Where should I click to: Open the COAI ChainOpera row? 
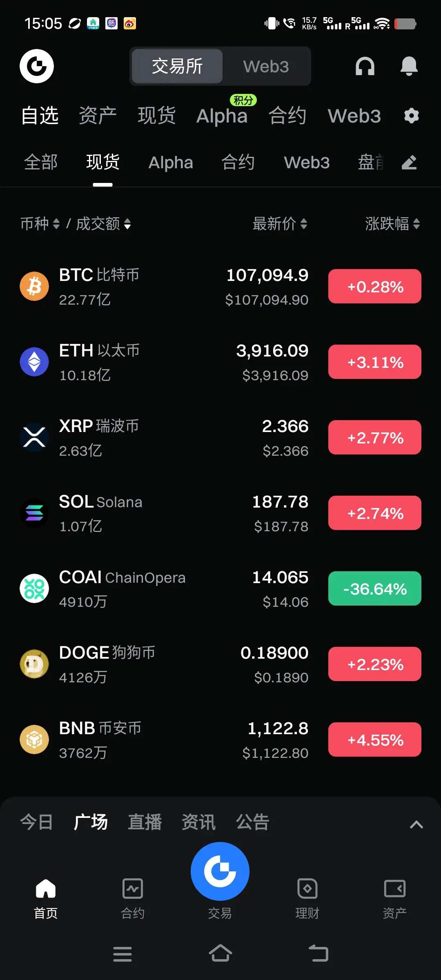click(220, 588)
